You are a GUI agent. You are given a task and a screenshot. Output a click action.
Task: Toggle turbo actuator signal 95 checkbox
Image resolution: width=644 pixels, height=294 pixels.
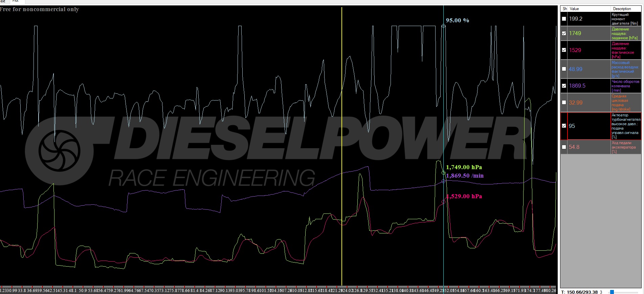pos(564,126)
